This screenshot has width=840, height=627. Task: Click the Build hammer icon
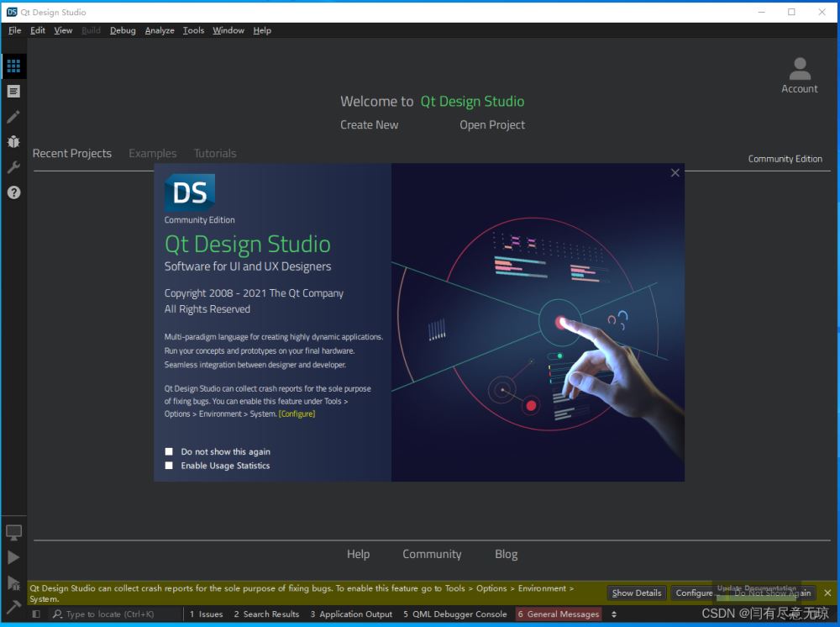click(x=13, y=607)
